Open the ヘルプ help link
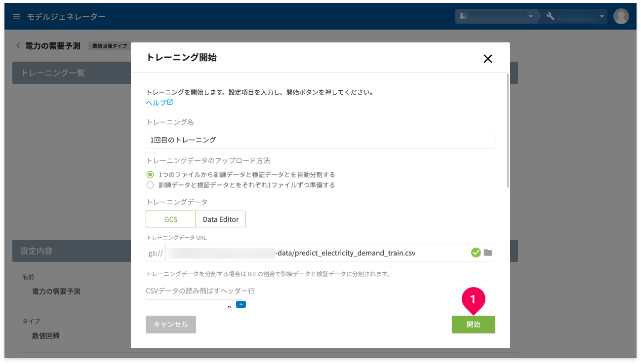The width and height of the screenshot is (641, 364). click(x=160, y=103)
